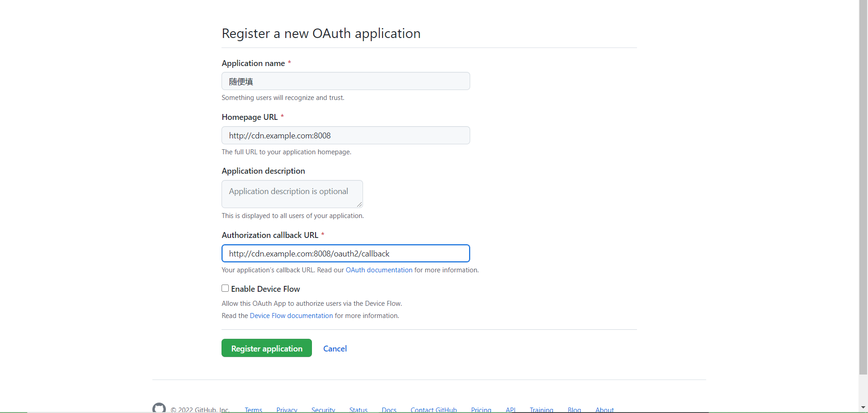Screen dimensions: 868x413
Task: Click the page vertical scrollbar
Action: point(863,181)
